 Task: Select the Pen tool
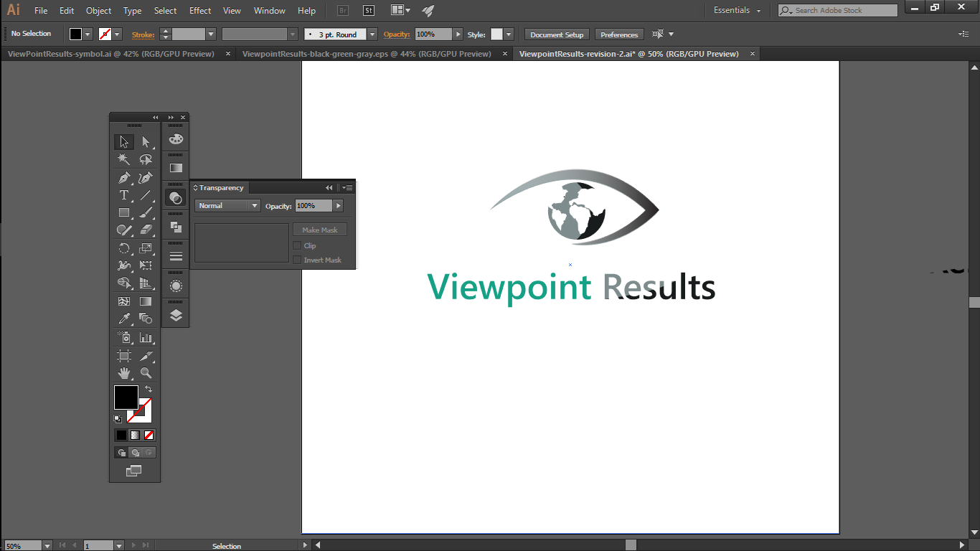click(x=124, y=178)
